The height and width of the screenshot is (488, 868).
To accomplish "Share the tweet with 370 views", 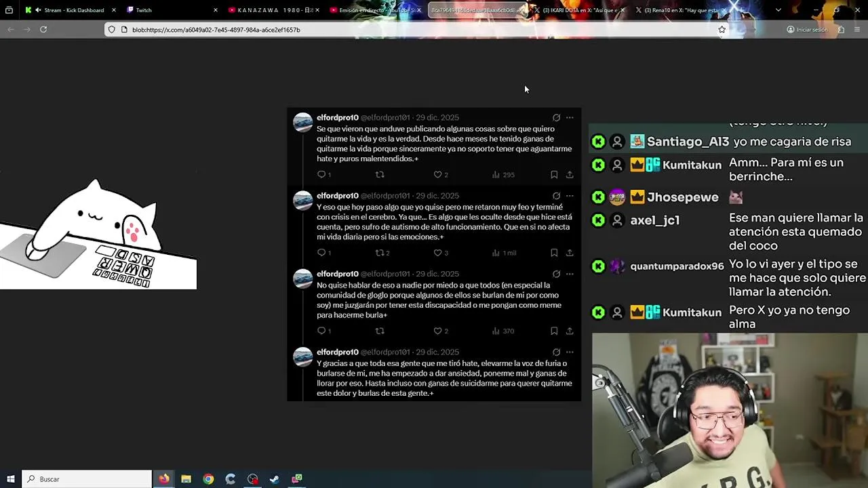I will pyautogui.click(x=570, y=331).
